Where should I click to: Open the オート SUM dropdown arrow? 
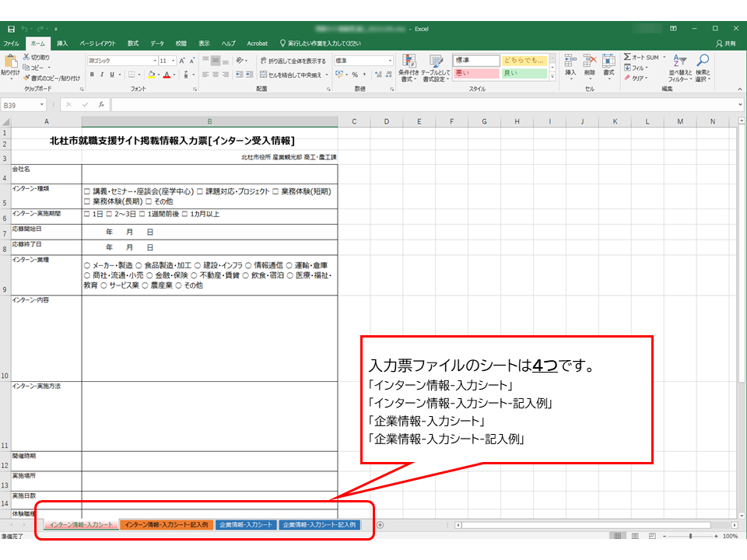[x=664, y=57]
